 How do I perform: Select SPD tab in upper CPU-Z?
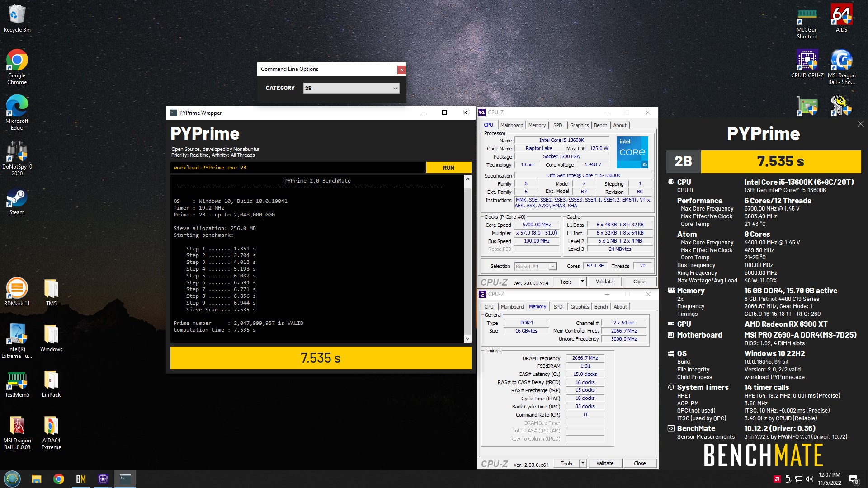click(x=558, y=125)
